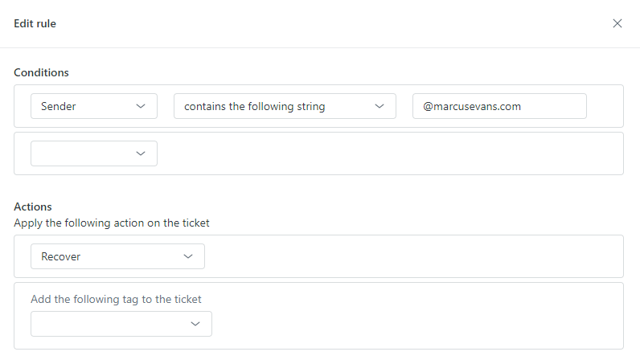Open the 'contains the following string' operator dropdown

[285, 106]
